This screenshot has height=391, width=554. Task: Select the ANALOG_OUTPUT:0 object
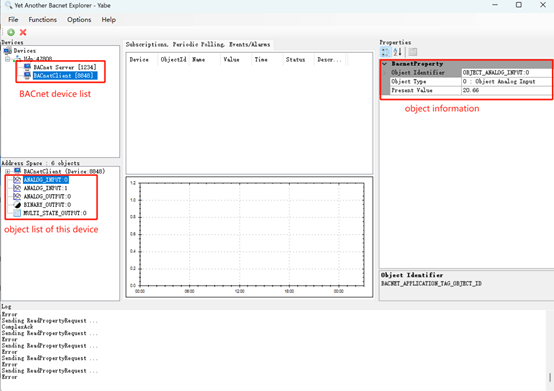click(x=47, y=196)
